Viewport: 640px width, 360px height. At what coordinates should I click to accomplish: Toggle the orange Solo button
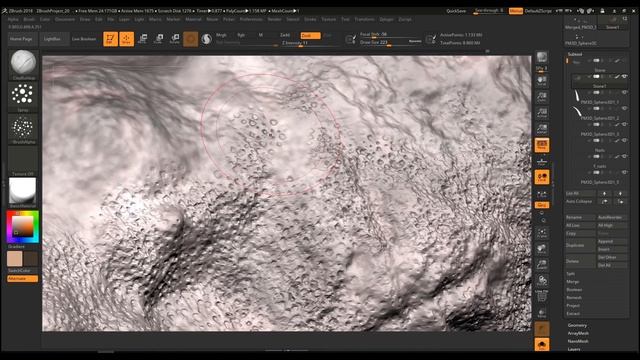542,345
